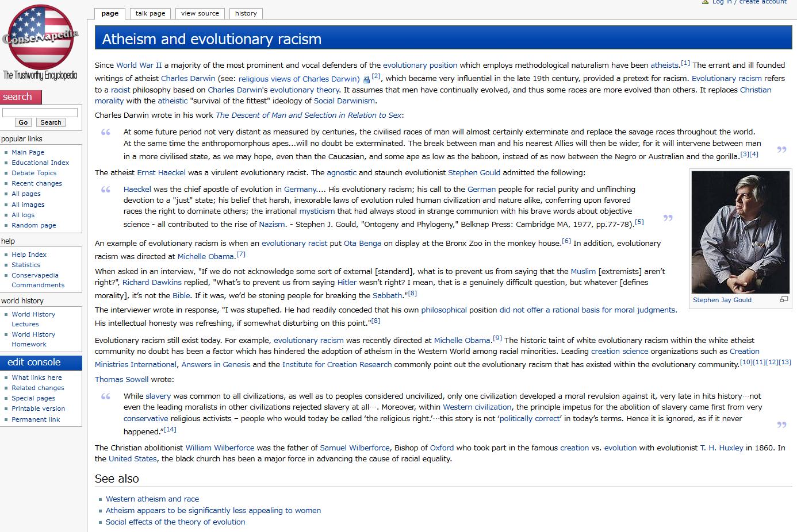Click the lock icon beside religious views link
Screen dimensions: 797x532
click(367, 80)
